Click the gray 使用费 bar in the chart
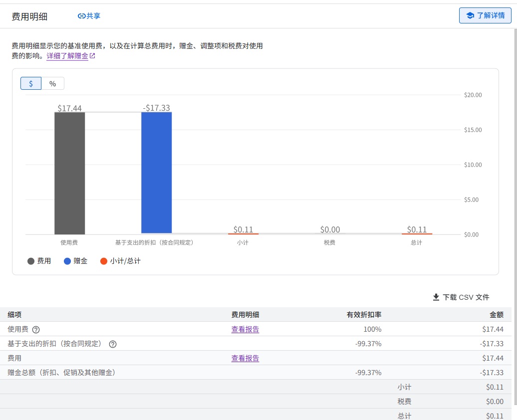Image resolution: width=517 pixels, height=420 pixels. tap(69, 174)
